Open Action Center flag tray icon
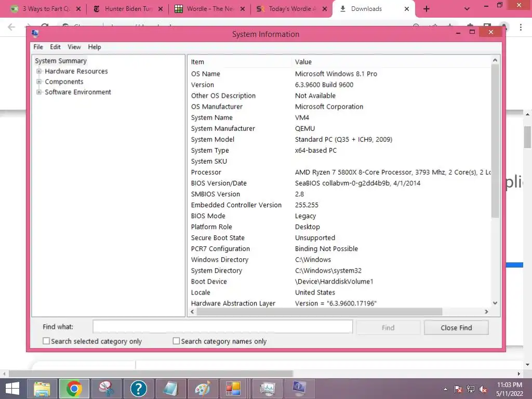This screenshot has width=532, height=399. (x=458, y=389)
